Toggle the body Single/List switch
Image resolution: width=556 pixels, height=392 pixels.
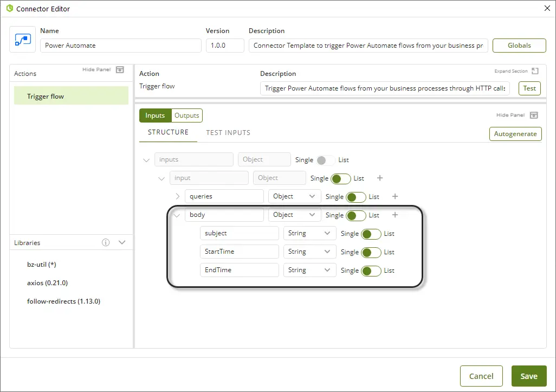[355, 215]
